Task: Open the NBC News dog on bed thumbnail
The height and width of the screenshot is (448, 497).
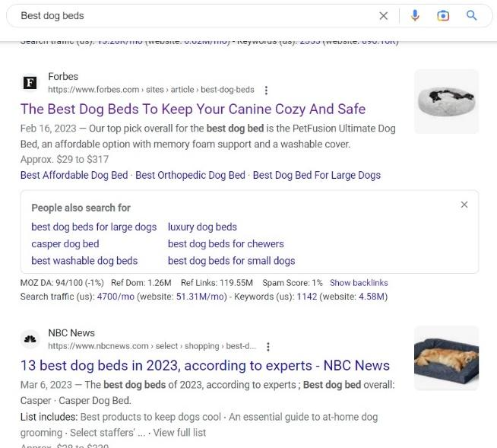Action: 446,358
